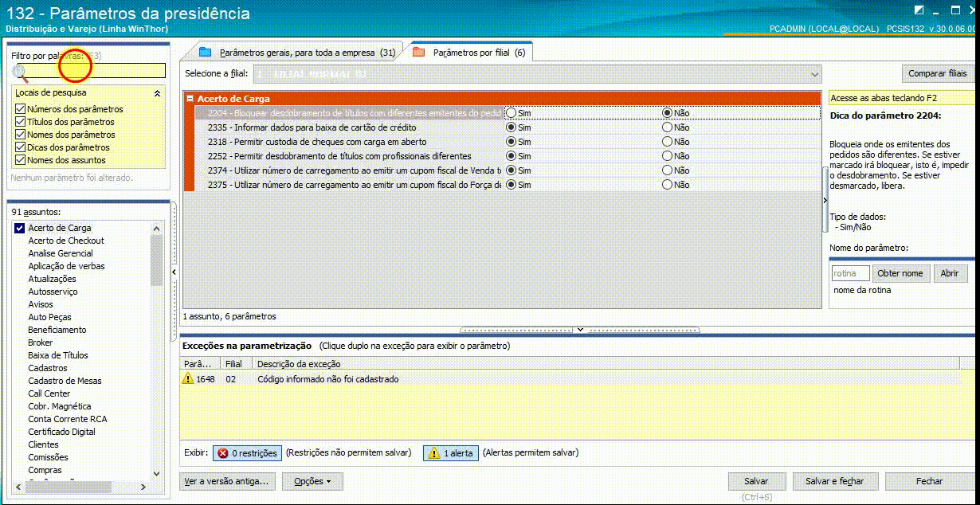Click the Abrir button
Viewport: 980px width, 505px height.
pyautogui.click(x=950, y=273)
